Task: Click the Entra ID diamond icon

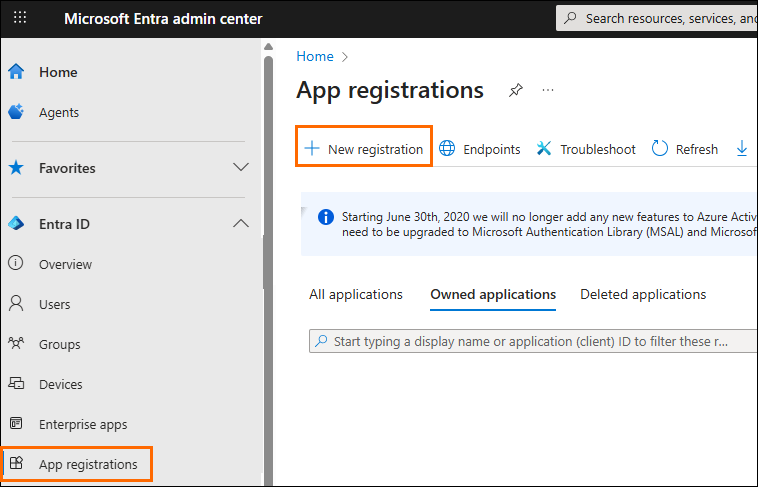Action: pyautogui.click(x=16, y=223)
